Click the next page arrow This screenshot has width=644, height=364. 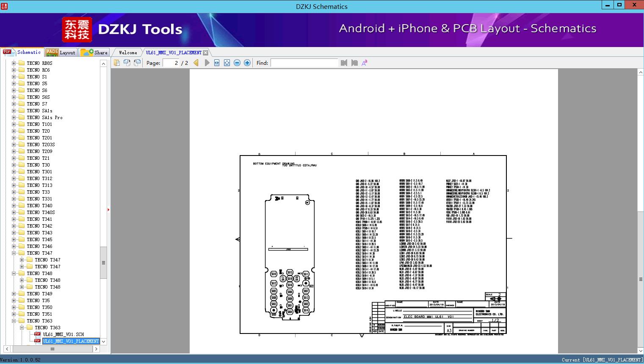point(207,63)
